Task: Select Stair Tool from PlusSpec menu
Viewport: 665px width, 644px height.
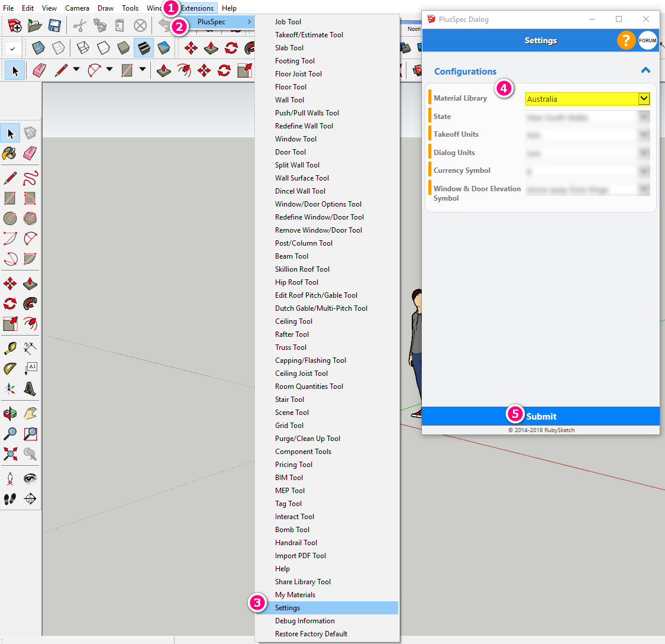Action: 327,400
